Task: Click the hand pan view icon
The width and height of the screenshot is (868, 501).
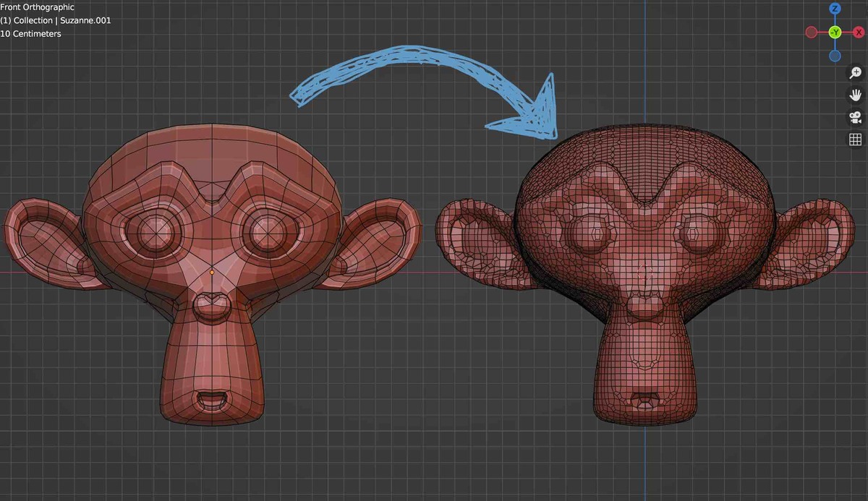Action: pyautogui.click(x=855, y=95)
